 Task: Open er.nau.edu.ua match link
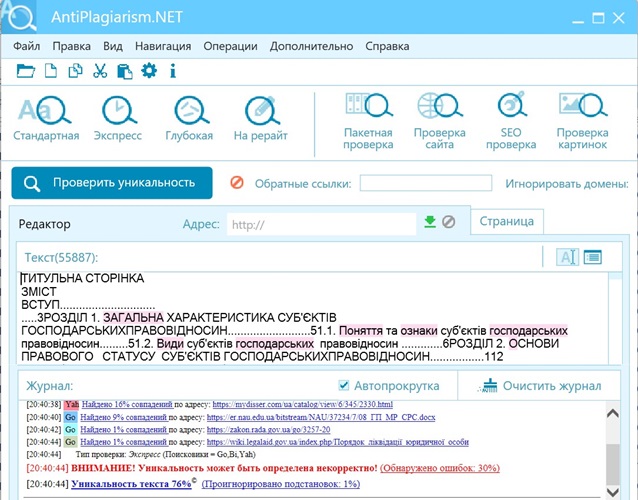321,417
